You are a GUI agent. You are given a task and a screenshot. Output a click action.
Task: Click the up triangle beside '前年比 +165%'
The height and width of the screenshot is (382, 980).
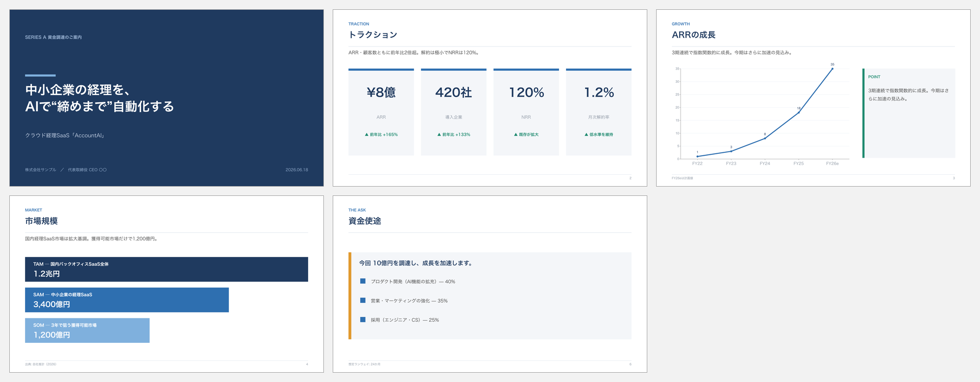click(x=367, y=134)
